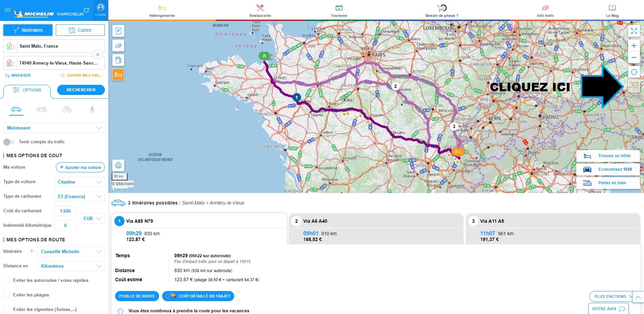
Task: Switch to Itinéraires tab
Action: point(28,30)
